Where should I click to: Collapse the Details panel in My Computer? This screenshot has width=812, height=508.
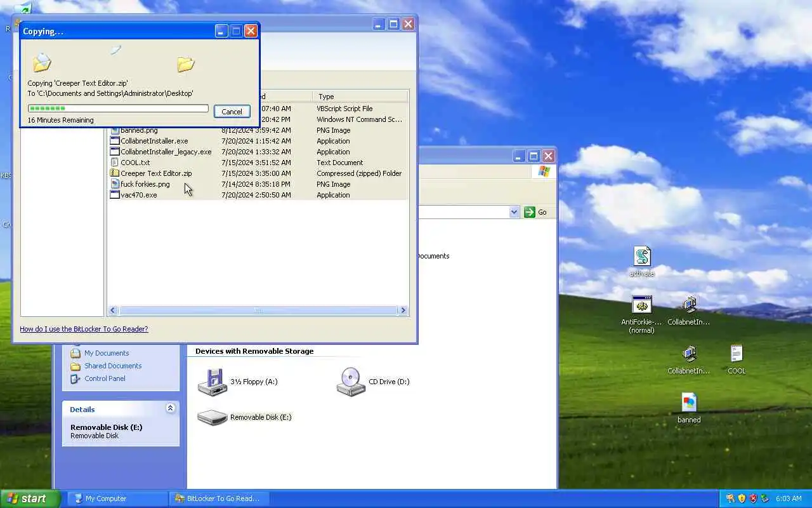pos(170,408)
